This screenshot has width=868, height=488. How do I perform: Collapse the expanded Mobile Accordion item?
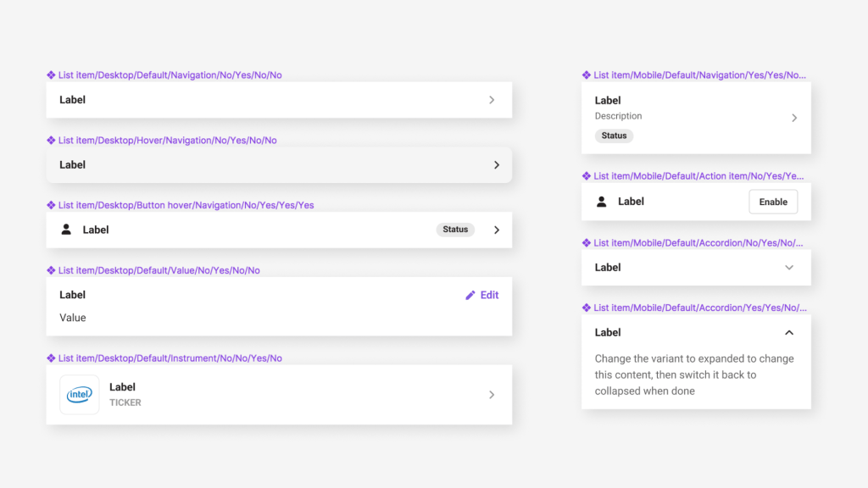789,332
